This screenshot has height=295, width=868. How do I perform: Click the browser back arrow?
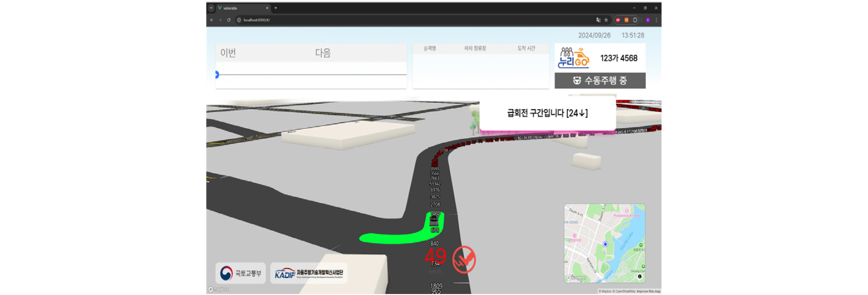click(212, 20)
